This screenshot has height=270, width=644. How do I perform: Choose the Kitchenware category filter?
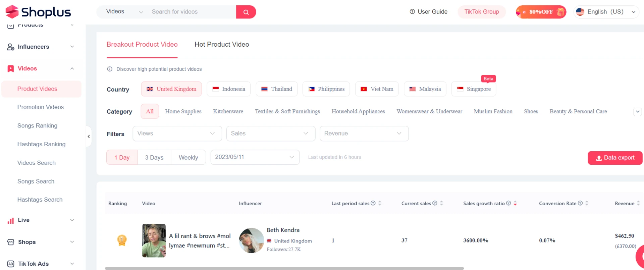(x=228, y=112)
